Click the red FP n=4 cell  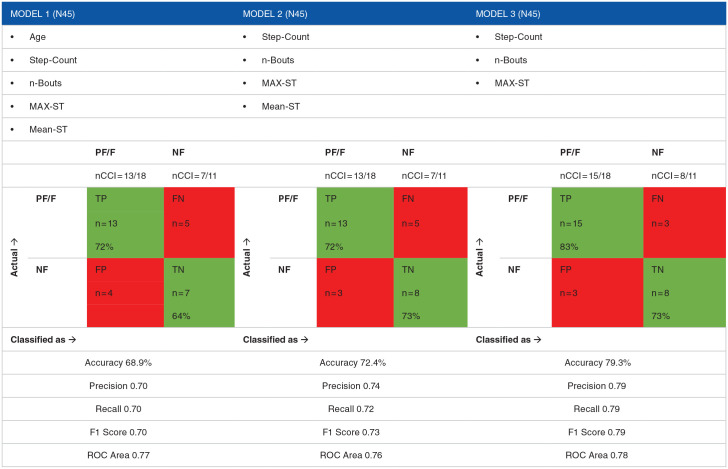pos(125,292)
